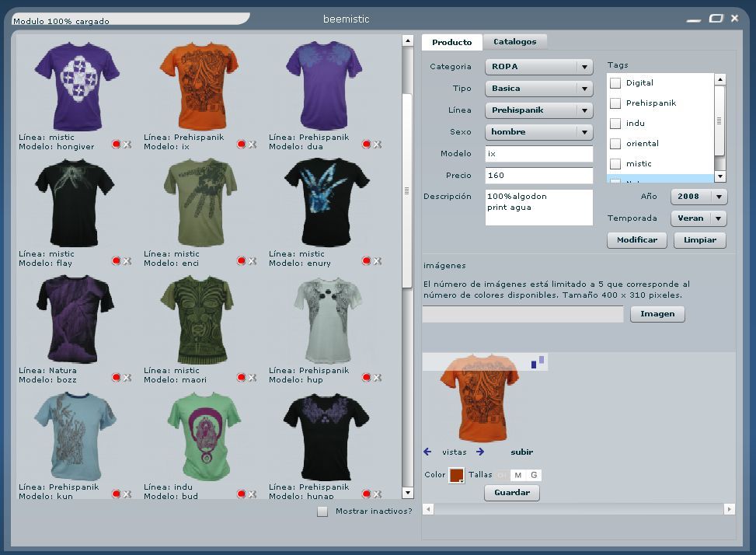Check the mistic tag checkbox
Viewport: 756px width, 555px height.
pyautogui.click(x=615, y=164)
